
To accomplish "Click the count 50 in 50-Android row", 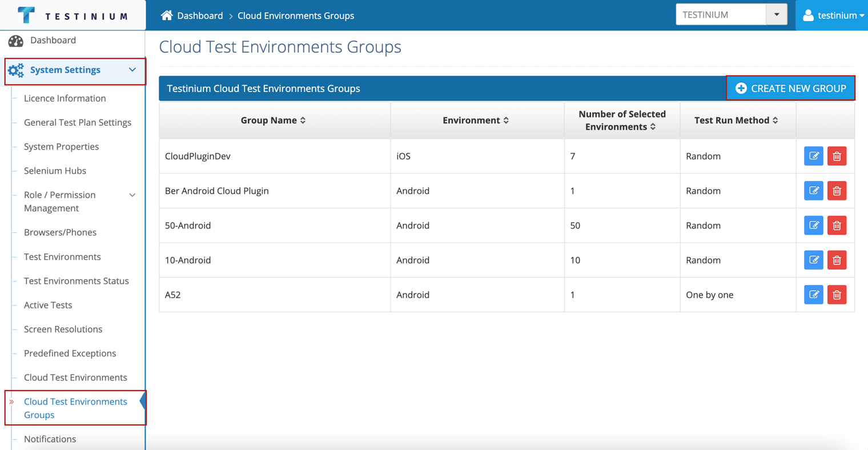I will point(575,226).
